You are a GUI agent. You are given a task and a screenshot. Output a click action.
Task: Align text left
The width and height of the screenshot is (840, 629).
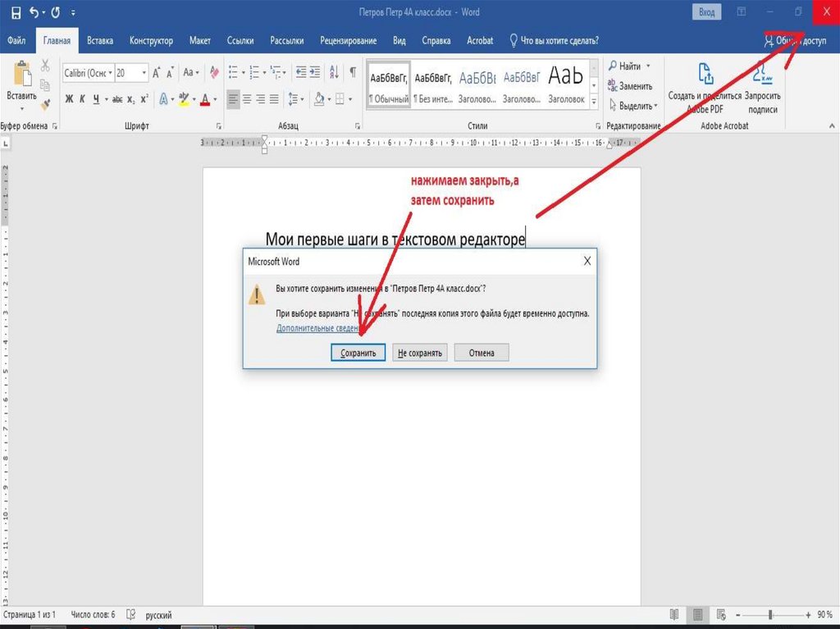[233, 99]
